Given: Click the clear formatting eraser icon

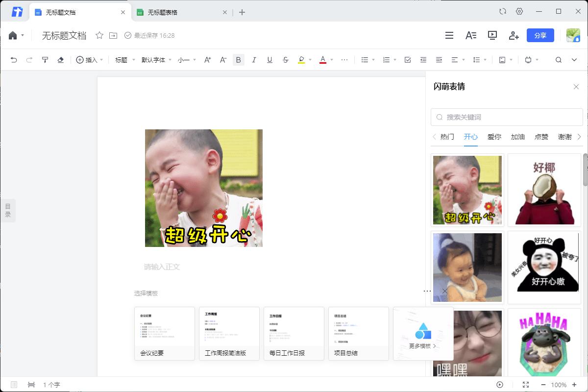Looking at the screenshot, I should (x=60, y=59).
